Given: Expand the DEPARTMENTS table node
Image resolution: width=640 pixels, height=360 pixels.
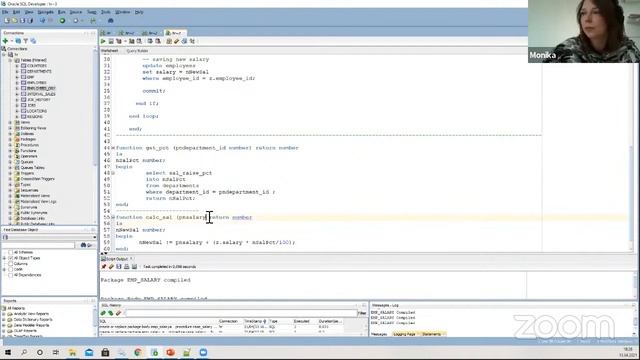Looking at the screenshot, I should coord(17,71).
